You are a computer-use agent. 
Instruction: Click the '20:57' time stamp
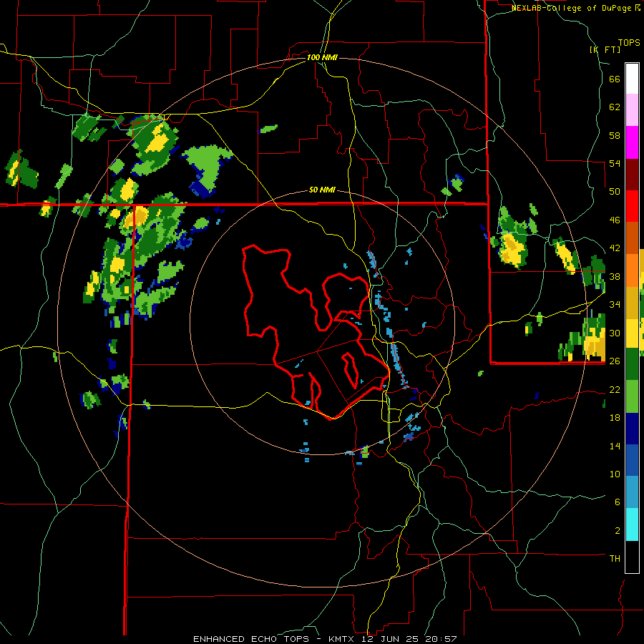click(441, 639)
